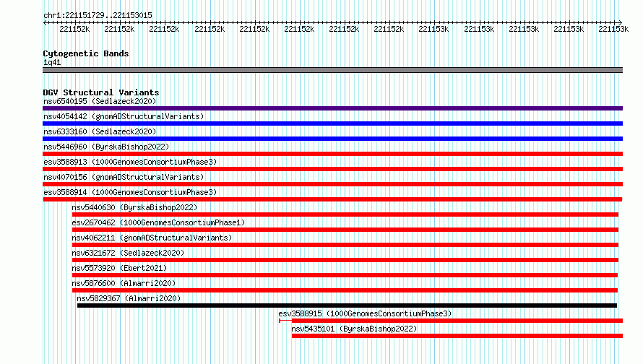Open variant label nsv4070156 (gnomADStructuralVariants)
The width and height of the screenshot is (643, 364).
pyautogui.click(x=124, y=177)
